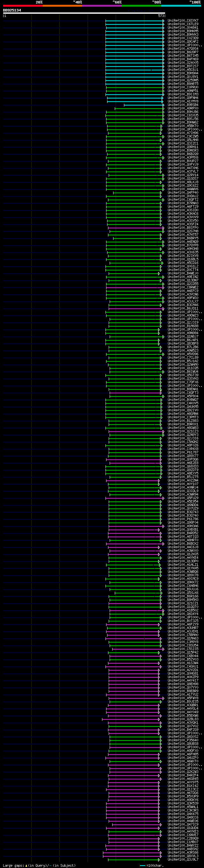The image size is (204, 868).
Task: Select label UniRef100_B9HJB6
Action: coord(183,112)
